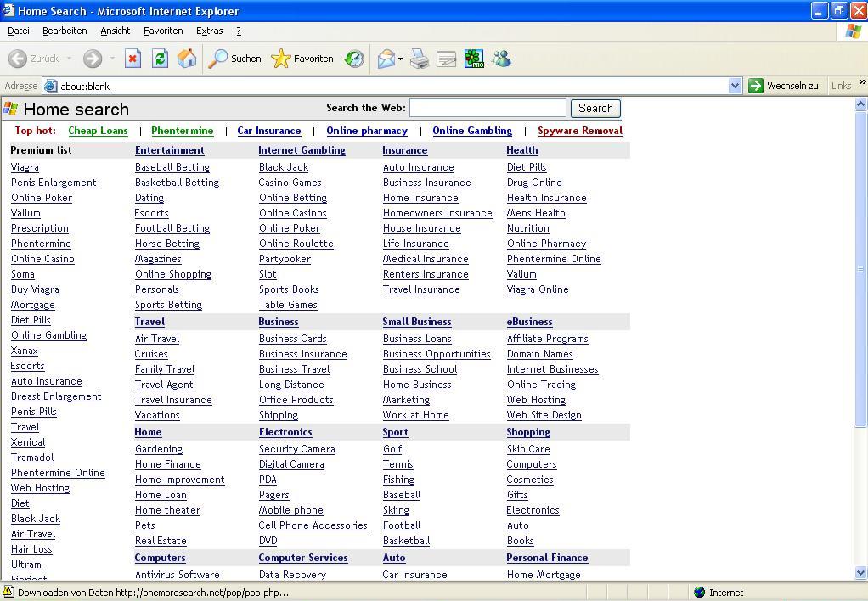Click the Print icon
Viewport: 868px width, 601px height.
(420, 59)
